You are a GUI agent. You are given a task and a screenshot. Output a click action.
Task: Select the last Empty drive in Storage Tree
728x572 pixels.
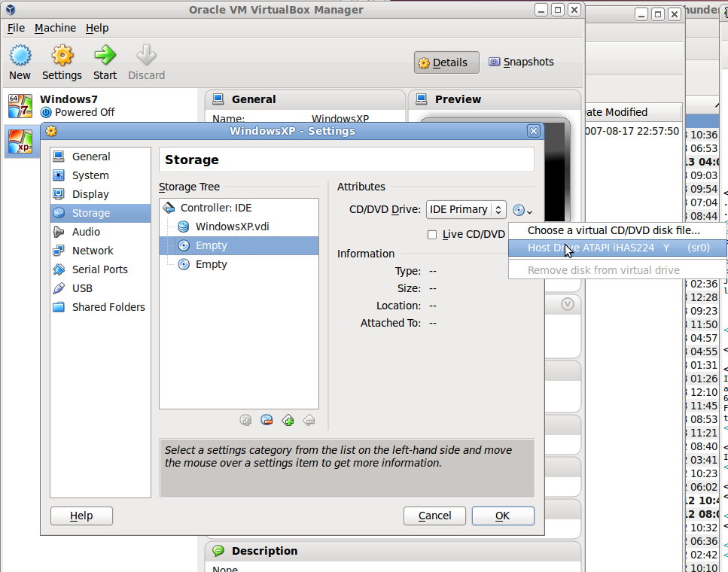point(239,264)
